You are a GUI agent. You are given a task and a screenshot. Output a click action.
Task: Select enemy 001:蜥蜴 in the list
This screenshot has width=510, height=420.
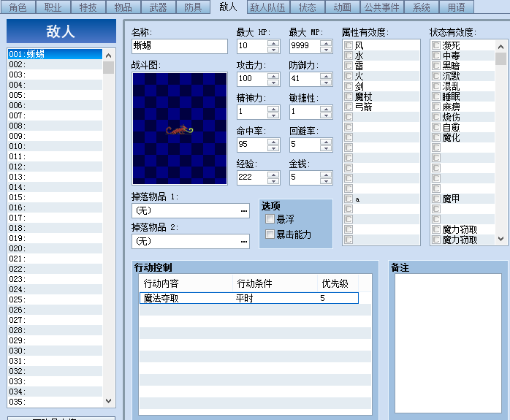[55, 54]
